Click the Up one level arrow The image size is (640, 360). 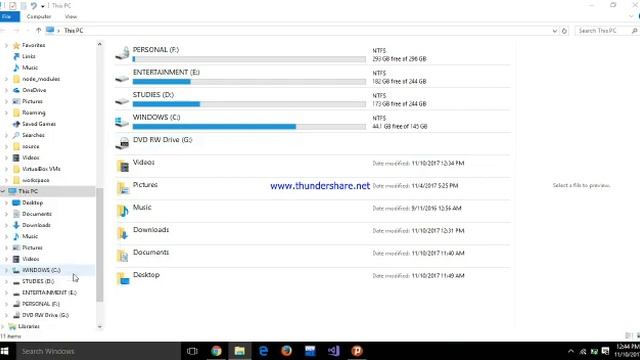(x=38, y=31)
